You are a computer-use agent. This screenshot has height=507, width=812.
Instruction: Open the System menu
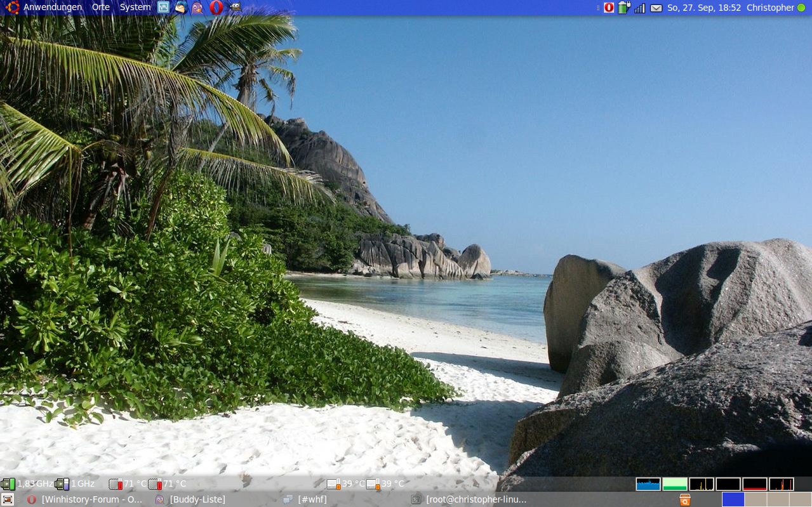tap(135, 8)
